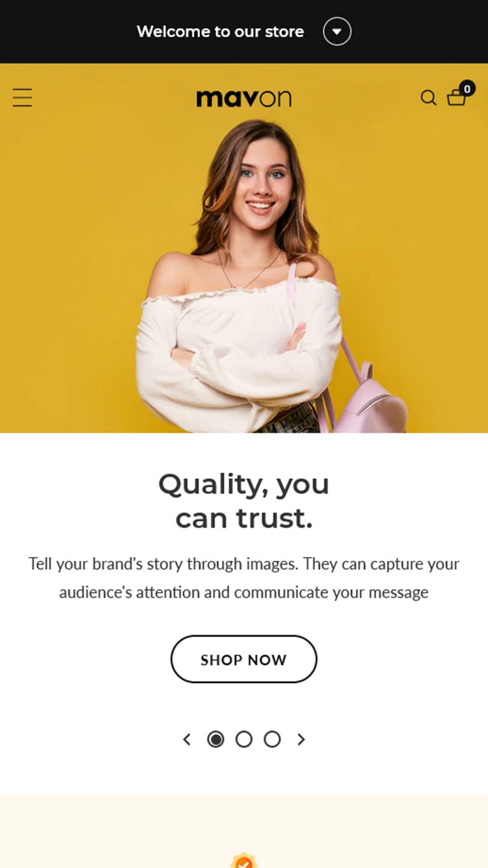The image size is (488, 868).
Task: Open the hamburger navigation menu
Action: coord(22,98)
